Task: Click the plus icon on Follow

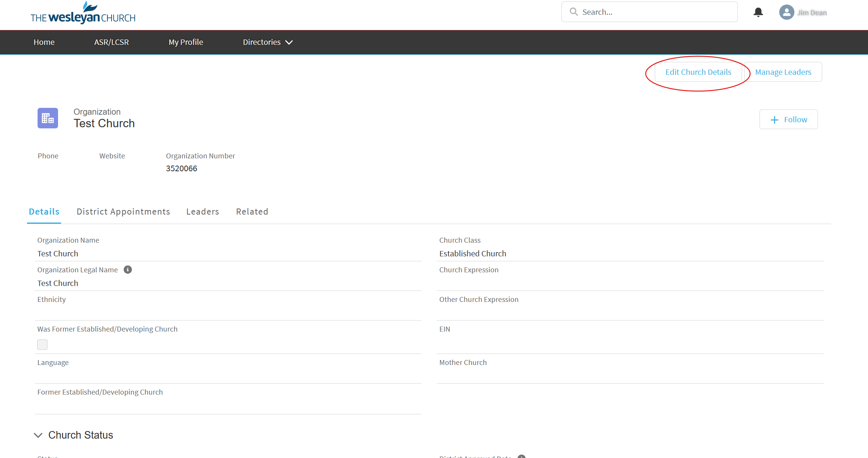Action: point(774,120)
